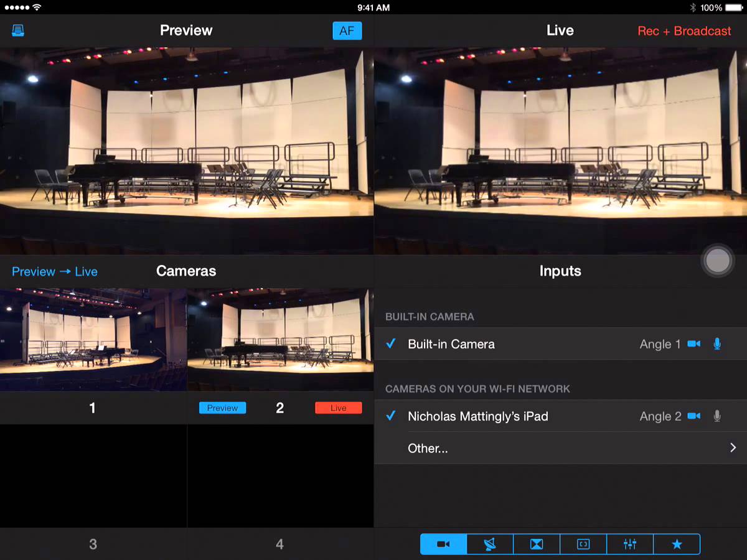Open the audio mixer icon
Screen dimensions: 747x560
(x=629, y=544)
